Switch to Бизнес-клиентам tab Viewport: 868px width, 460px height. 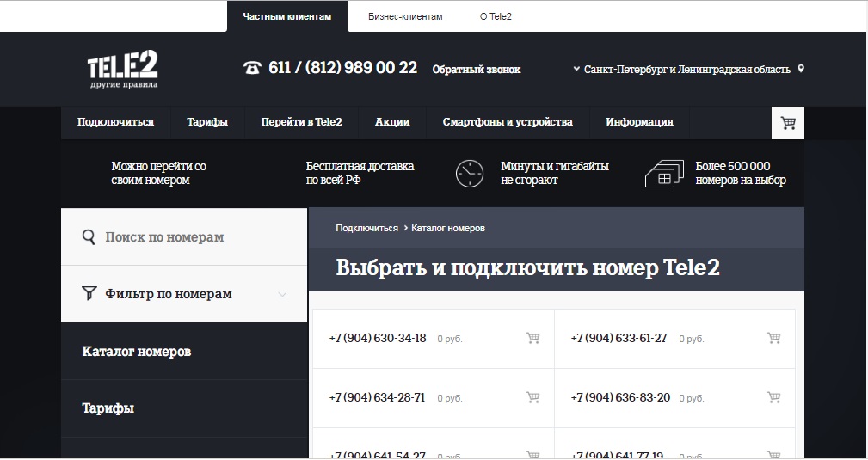(405, 16)
